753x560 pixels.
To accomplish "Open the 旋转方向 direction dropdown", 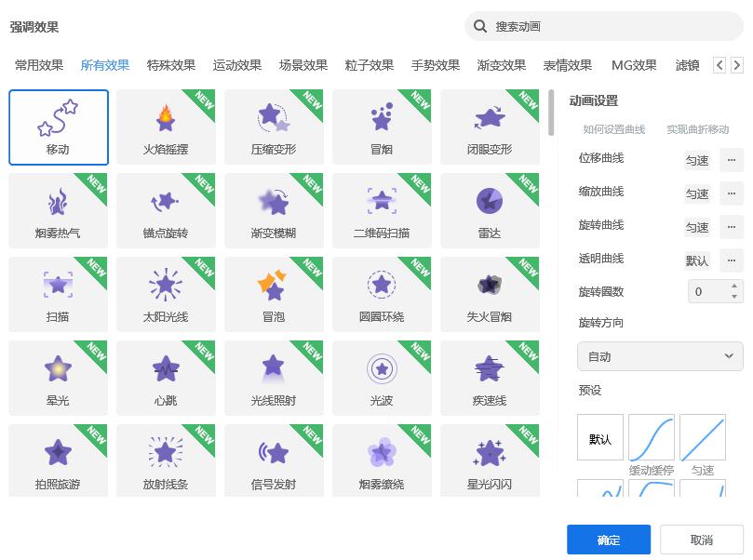I will point(659,356).
